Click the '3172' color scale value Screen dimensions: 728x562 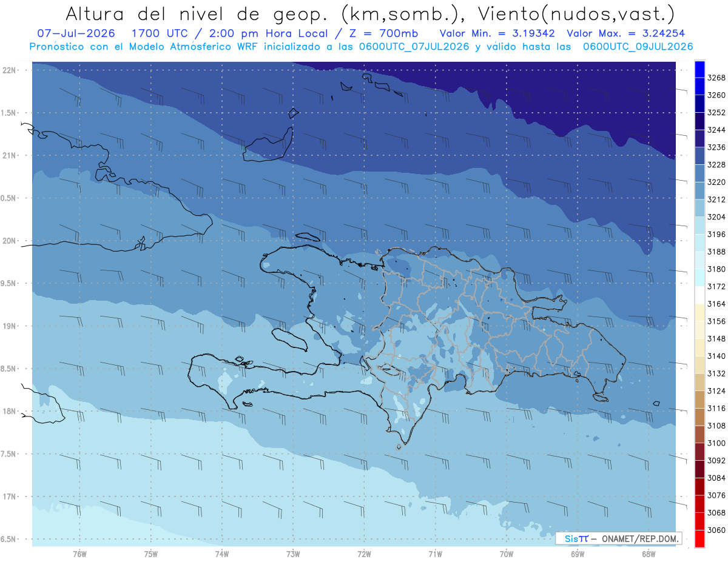[716, 286]
